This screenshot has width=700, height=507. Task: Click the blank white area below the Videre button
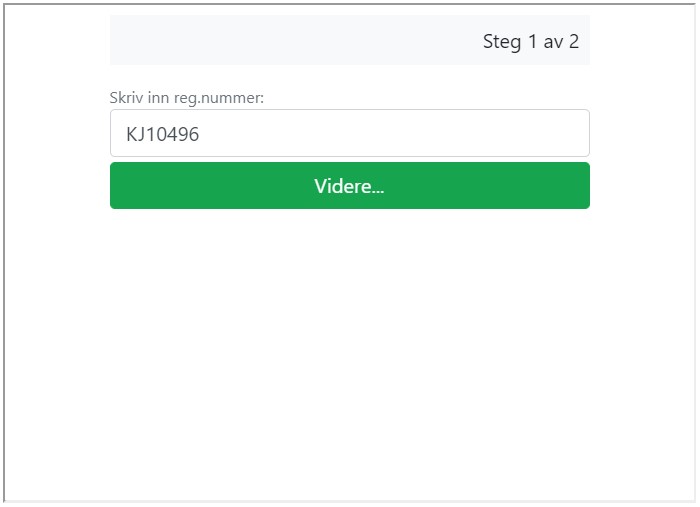pyautogui.click(x=350, y=353)
